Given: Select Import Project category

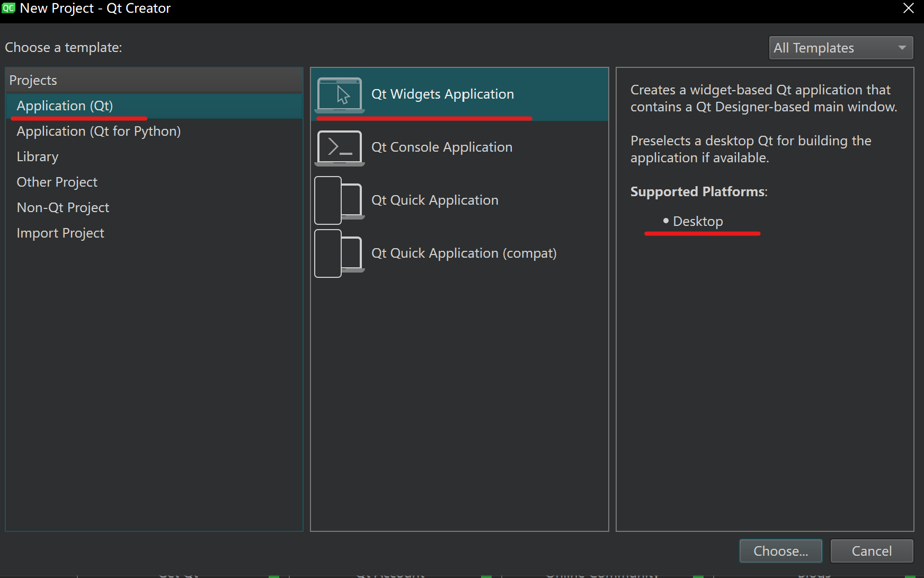Looking at the screenshot, I should point(60,233).
